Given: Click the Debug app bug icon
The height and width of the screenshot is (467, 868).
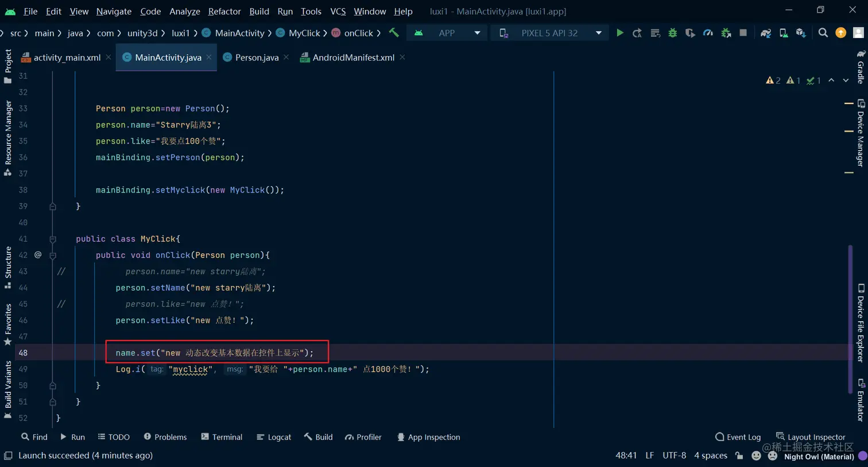Looking at the screenshot, I should (x=672, y=33).
